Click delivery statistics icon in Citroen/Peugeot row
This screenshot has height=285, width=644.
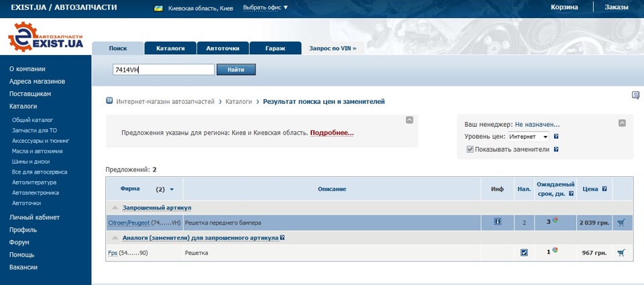tap(555, 220)
